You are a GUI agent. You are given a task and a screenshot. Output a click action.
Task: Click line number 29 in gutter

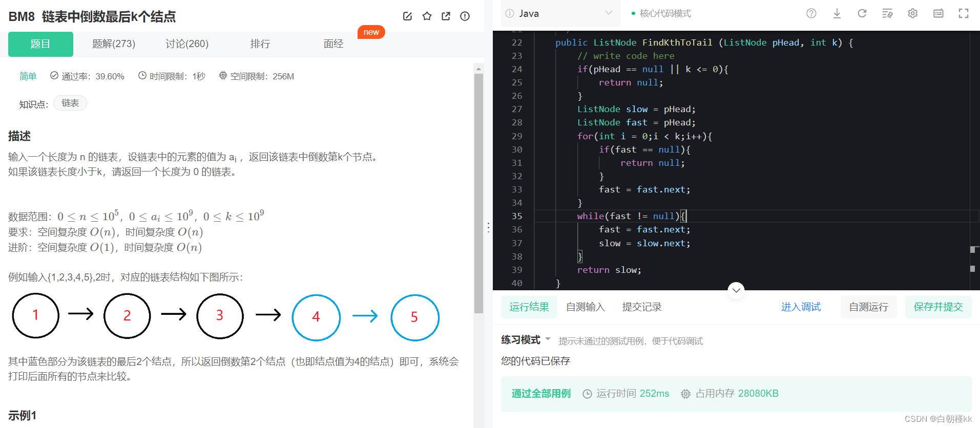(517, 136)
